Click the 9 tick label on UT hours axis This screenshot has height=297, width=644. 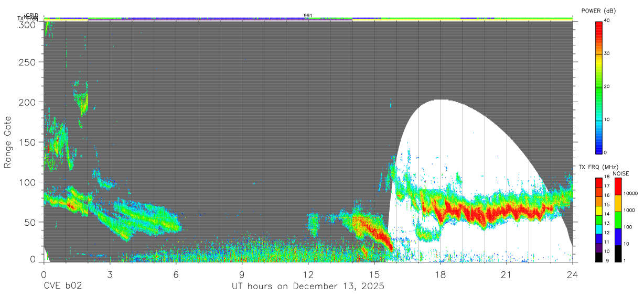pyautogui.click(x=242, y=274)
